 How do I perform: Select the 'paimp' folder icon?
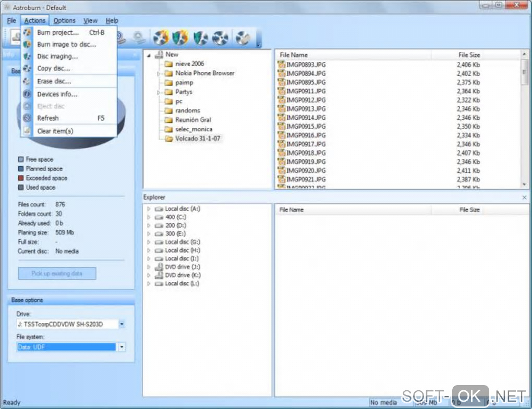168,83
